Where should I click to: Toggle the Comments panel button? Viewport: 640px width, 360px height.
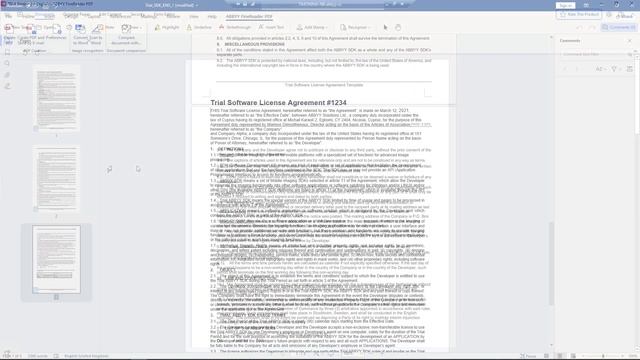pyautogui.click(x=619, y=27)
